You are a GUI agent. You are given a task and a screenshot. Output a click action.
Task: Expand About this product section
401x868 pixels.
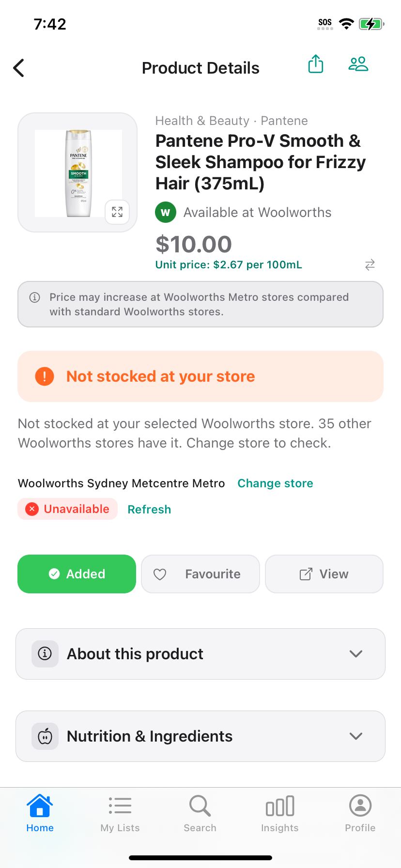coord(200,654)
